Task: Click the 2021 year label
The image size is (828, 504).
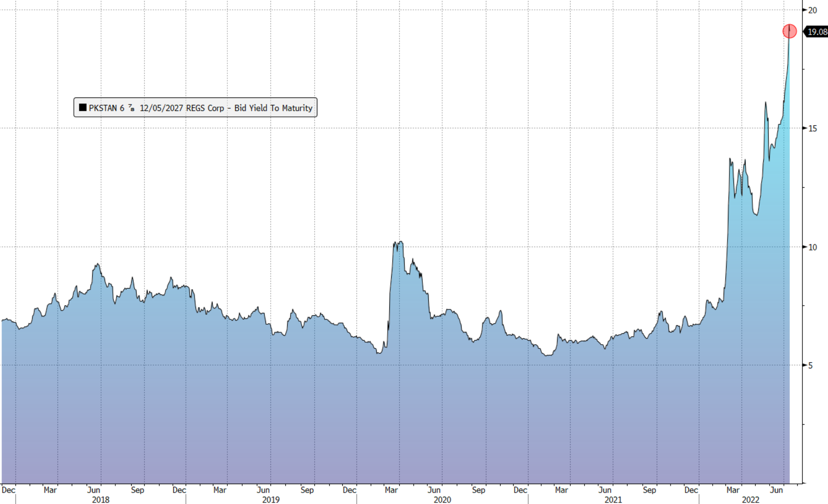Action: (613, 499)
